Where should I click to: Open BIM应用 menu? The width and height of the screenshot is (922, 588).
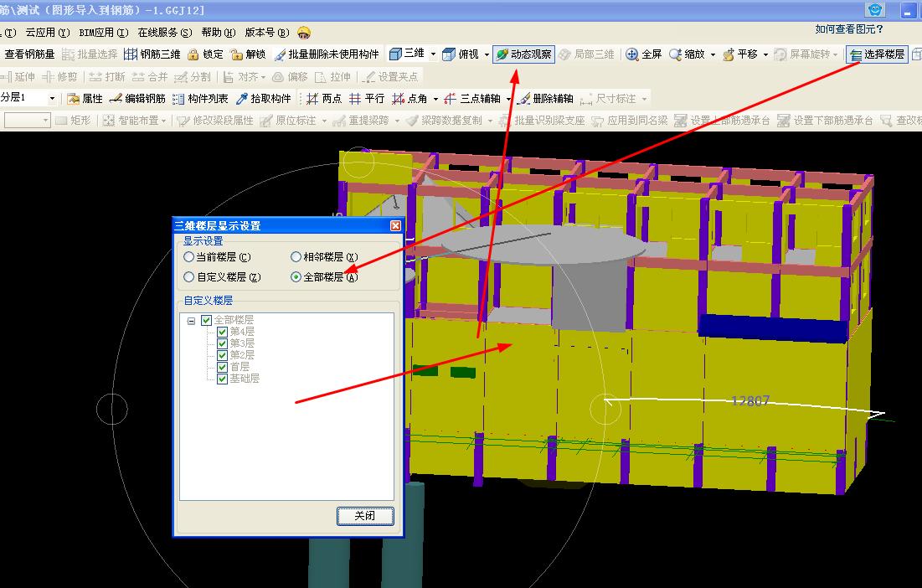104,33
